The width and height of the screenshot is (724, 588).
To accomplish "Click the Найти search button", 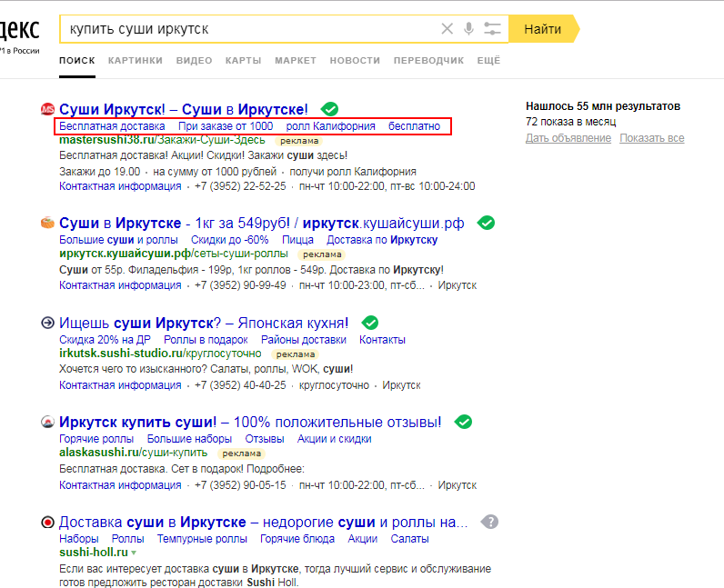I will (x=544, y=29).
